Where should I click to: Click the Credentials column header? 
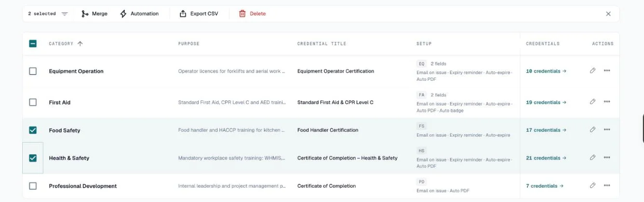coord(543,44)
